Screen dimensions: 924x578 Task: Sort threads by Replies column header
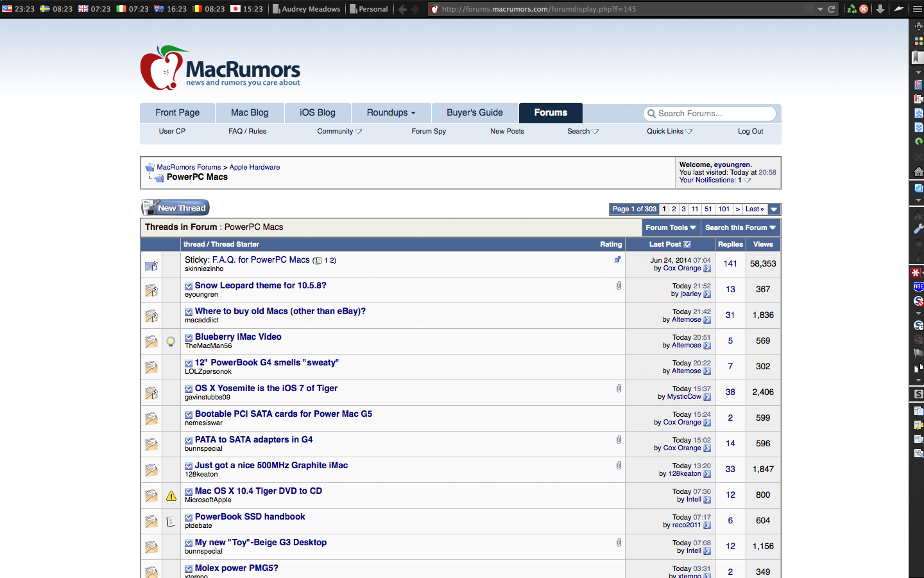730,244
